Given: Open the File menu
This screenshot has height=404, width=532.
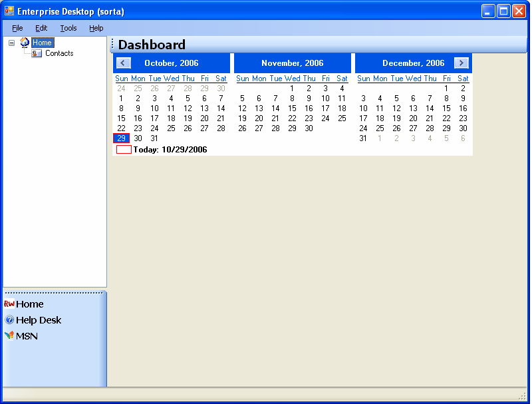Looking at the screenshot, I should pos(17,28).
